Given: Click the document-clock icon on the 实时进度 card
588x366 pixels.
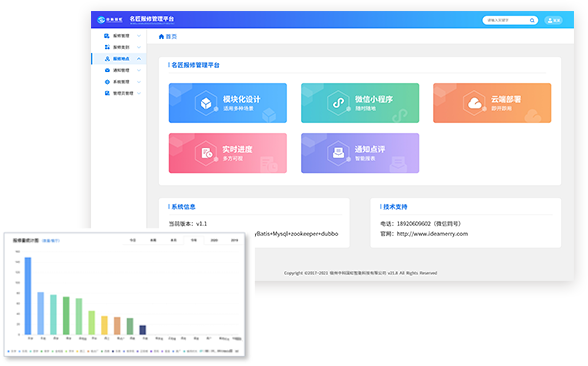Looking at the screenshot, I should coord(206,153).
